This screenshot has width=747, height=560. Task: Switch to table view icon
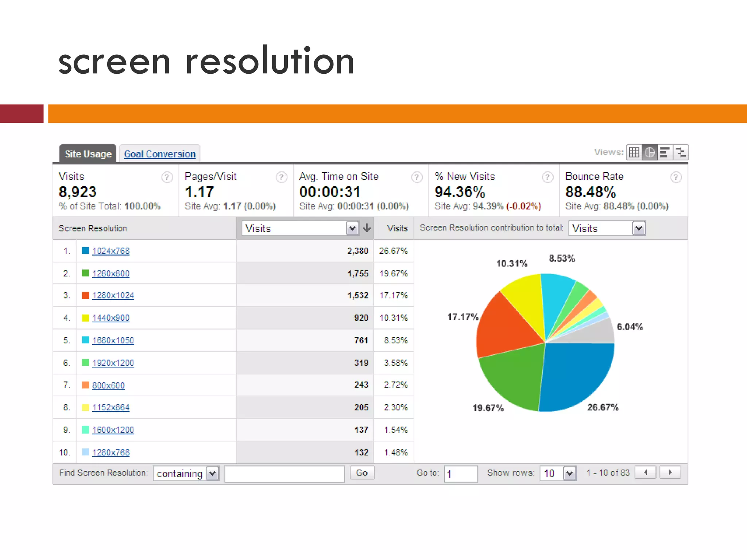(634, 152)
